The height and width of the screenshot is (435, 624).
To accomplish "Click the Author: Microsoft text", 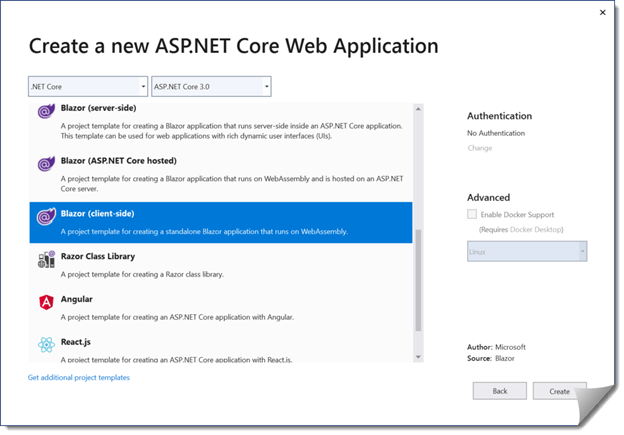I will point(496,347).
